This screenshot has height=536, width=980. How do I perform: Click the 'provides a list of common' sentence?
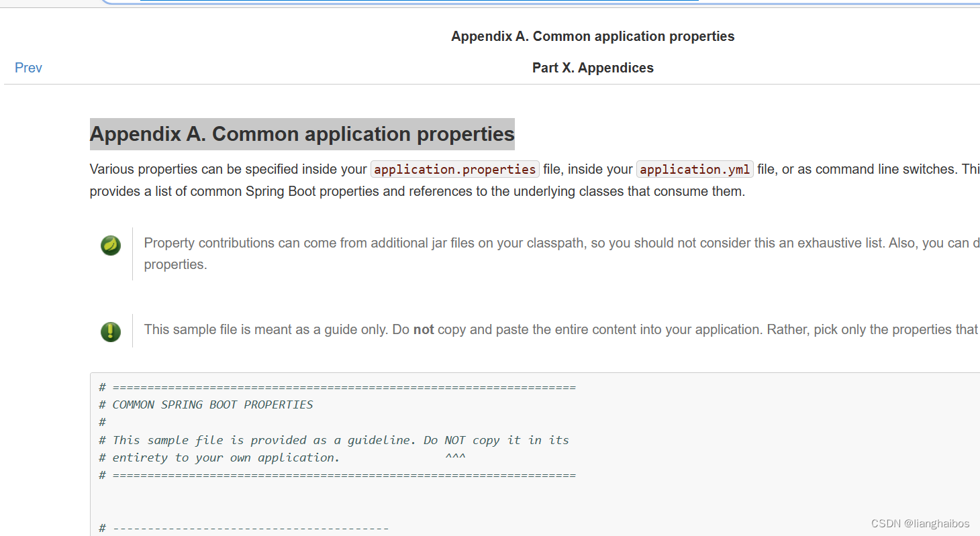pyautogui.click(x=418, y=191)
